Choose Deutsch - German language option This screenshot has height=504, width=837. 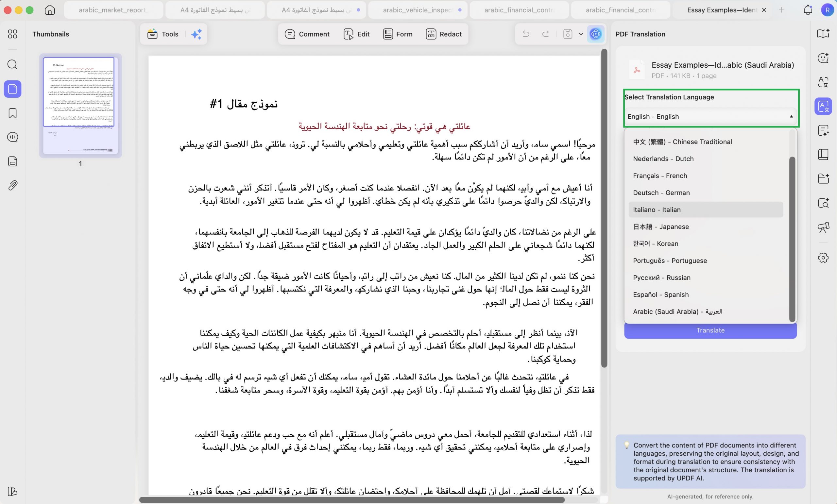point(706,193)
